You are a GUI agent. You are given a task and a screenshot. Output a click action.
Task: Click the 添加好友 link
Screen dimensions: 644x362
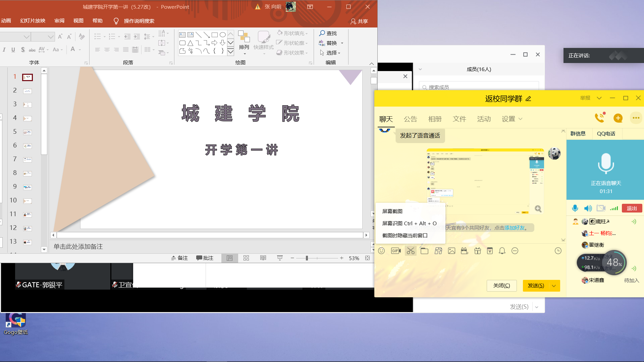(x=515, y=228)
